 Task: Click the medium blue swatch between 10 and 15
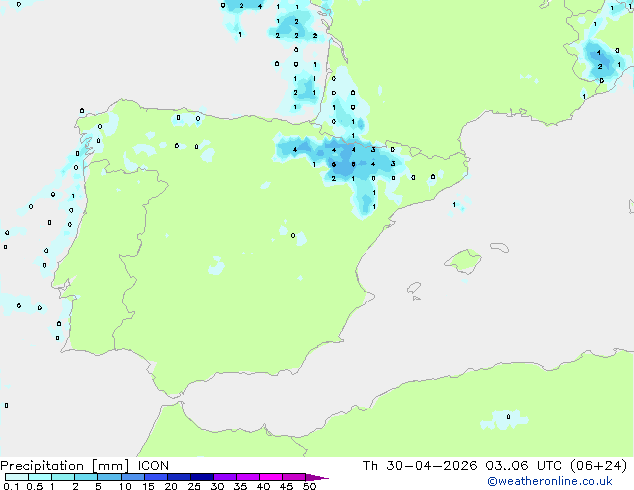[132, 477]
